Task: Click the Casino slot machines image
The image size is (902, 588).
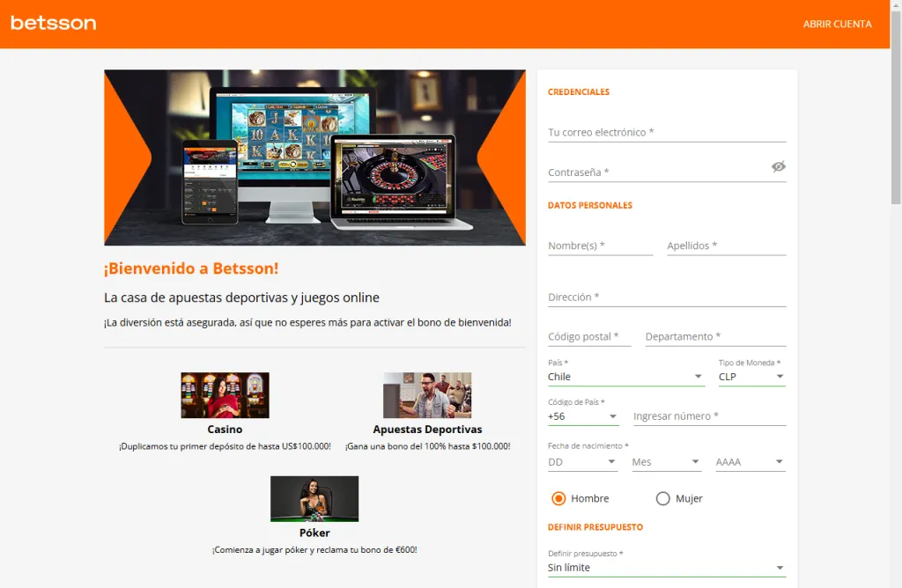Action: tap(225, 394)
